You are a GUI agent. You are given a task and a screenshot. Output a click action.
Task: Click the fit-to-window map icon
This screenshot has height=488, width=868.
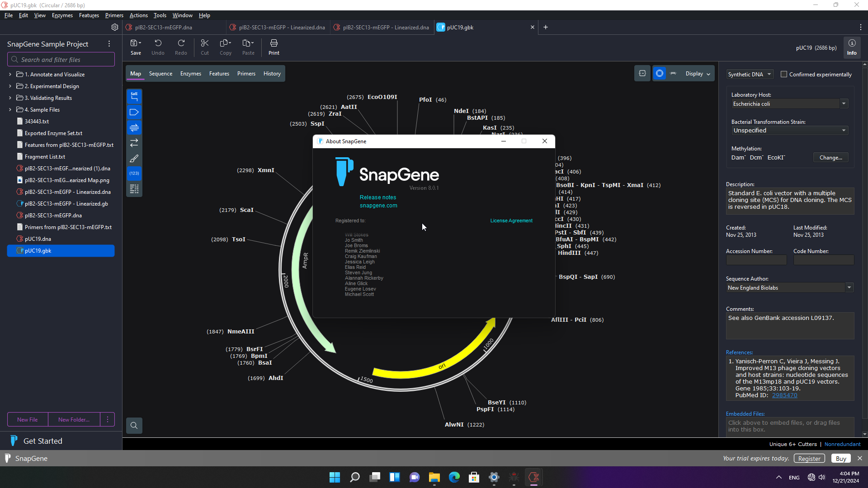642,74
